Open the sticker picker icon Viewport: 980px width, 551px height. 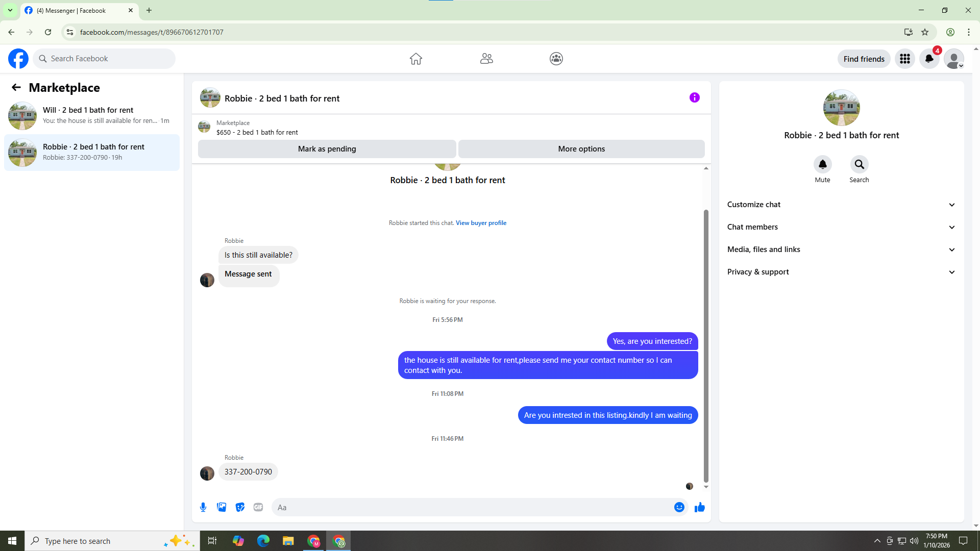pyautogui.click(x=240, y=507)
